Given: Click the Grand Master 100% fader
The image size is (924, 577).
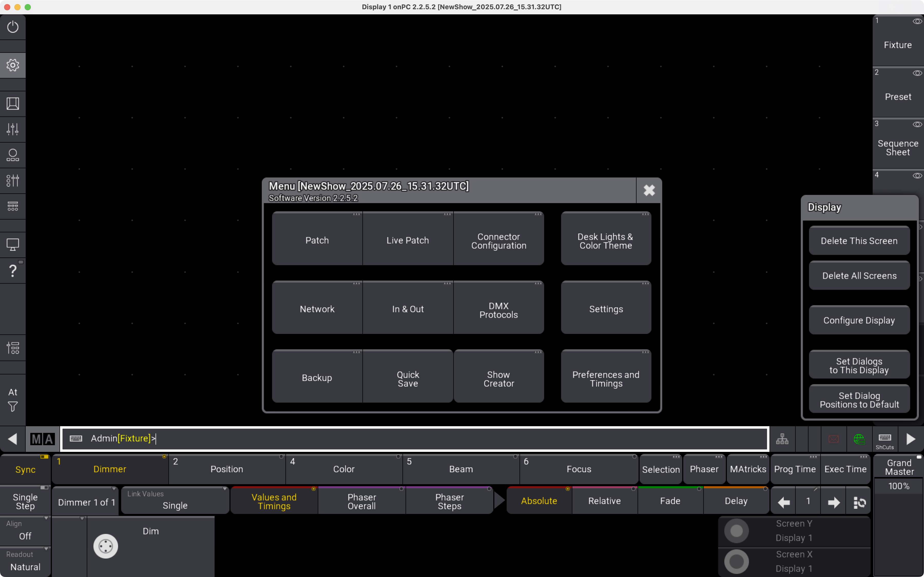Looking at the screenshot, I should click(898, 486).
